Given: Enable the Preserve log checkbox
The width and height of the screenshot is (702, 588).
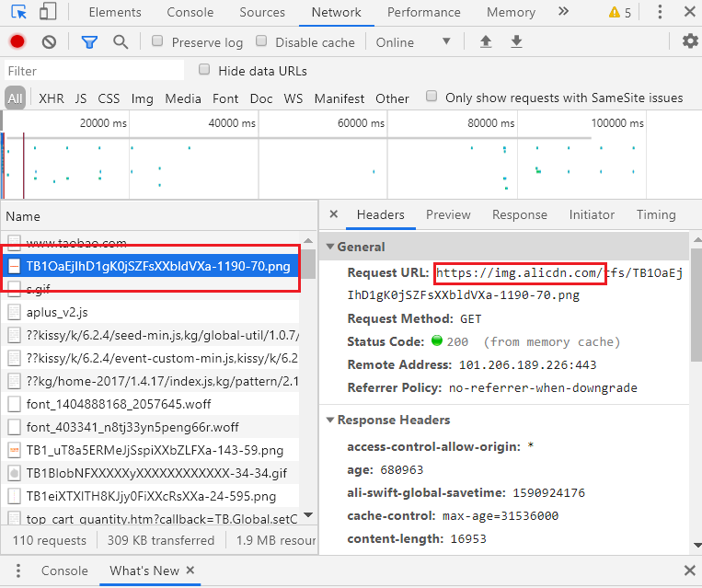Looking at the screenshot, I should click(x=157, y=41).
